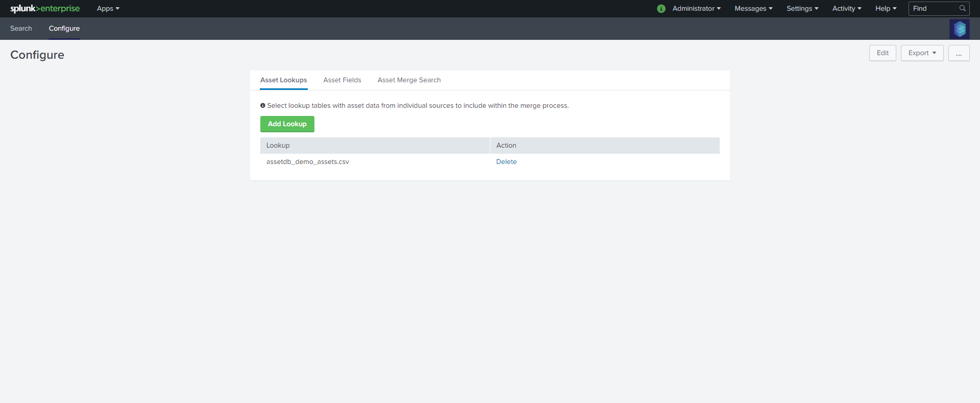
Task: Switch to the Asset Lookups tab
Action: point(284,80)
